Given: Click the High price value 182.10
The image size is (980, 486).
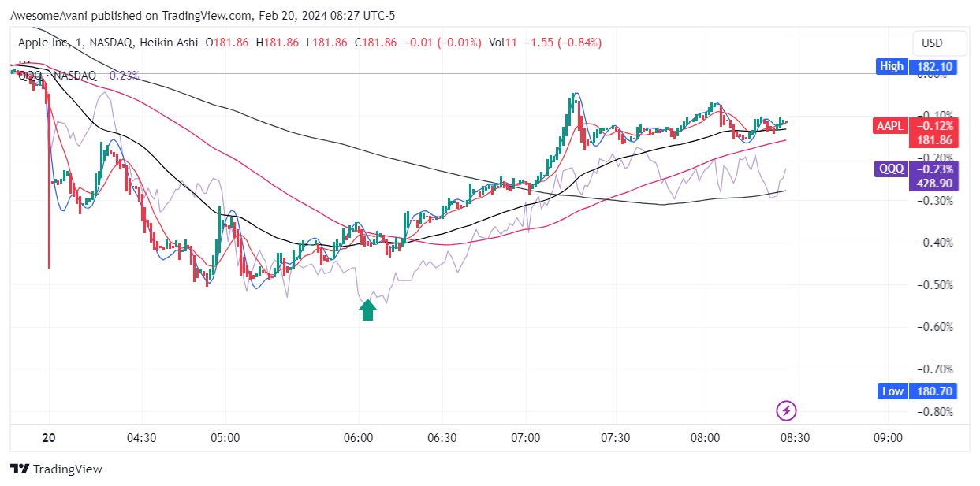Looking at the screenshot, I should pyautogui.click(x=933, y=67).
